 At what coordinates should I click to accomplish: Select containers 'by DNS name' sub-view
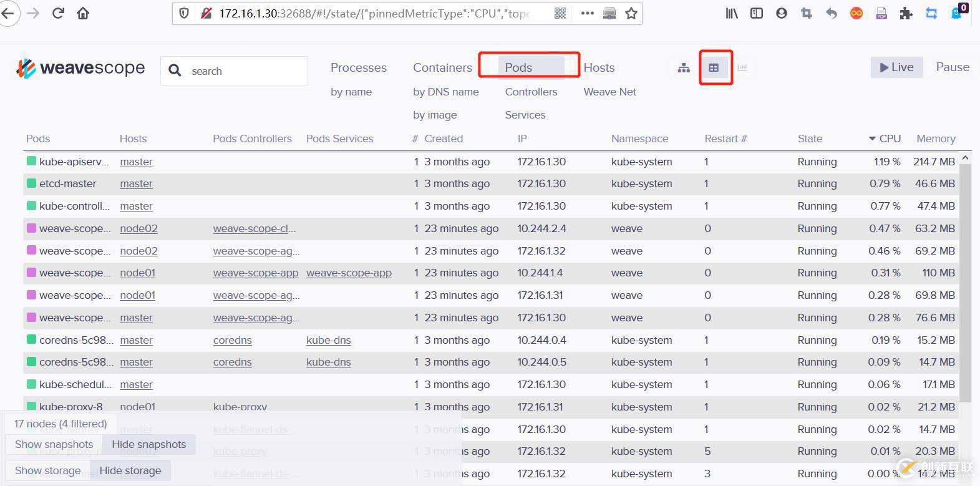pos(446,92)
